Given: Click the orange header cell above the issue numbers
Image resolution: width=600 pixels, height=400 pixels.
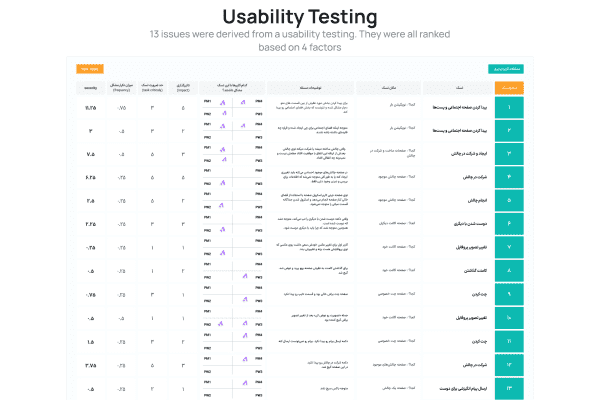Looking at the screenshot, I should [509, 88].
